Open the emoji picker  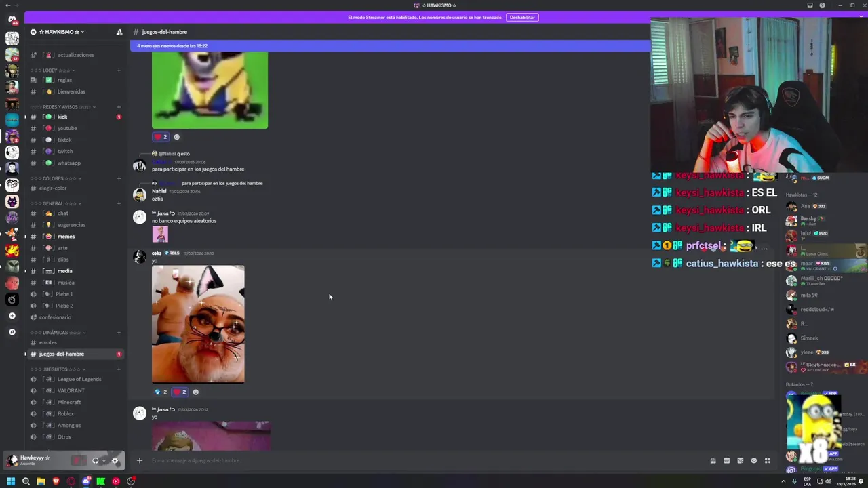pyautogui.click(x=753, y=461)
